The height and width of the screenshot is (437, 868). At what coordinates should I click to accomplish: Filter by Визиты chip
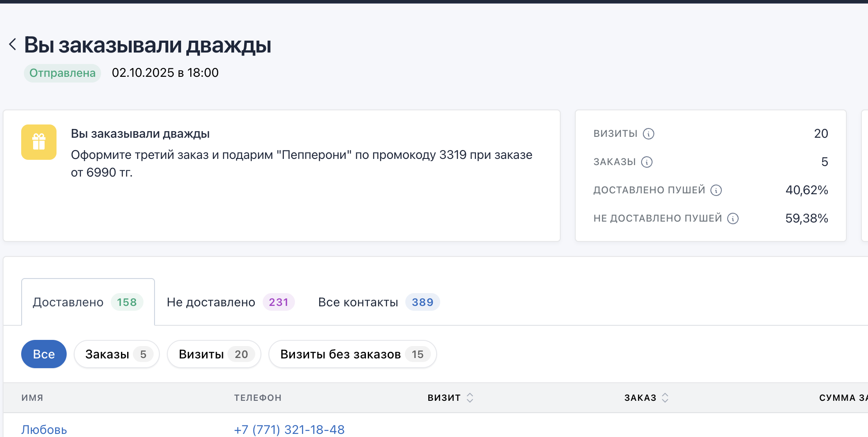coord(214,354)
